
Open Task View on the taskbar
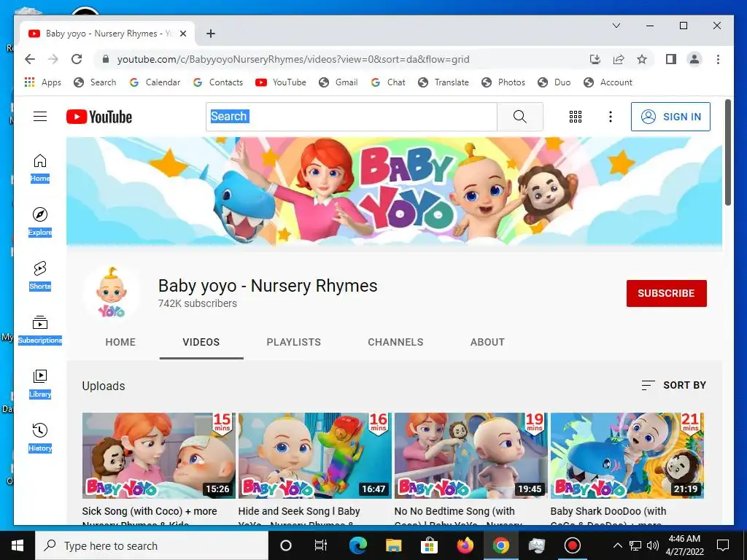tap(321, 545)
